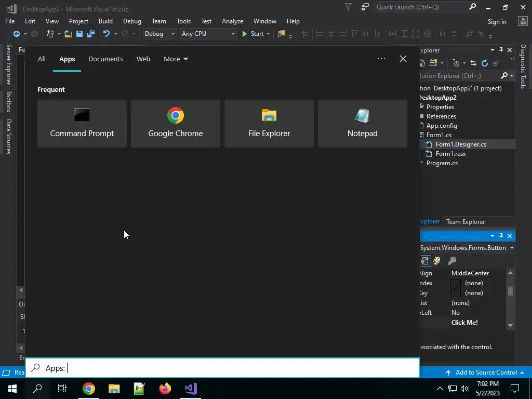
Task: Click the Apps search input box
Action: (222, 368)
